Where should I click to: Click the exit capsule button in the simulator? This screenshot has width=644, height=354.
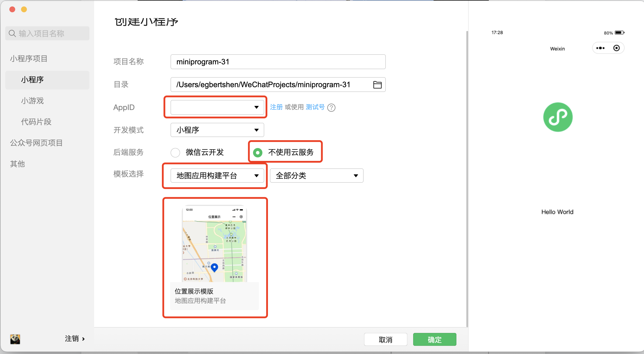(x=617, y=48)
